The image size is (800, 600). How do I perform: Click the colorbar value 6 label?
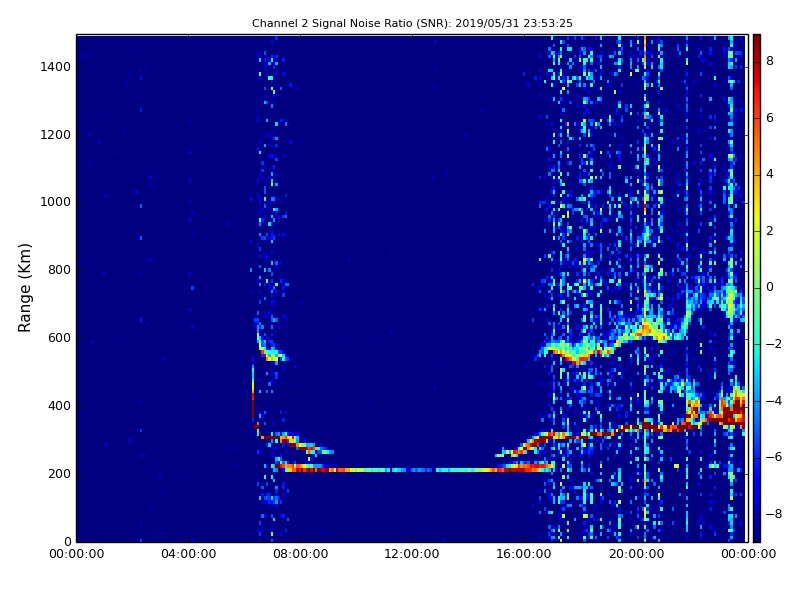click(769, 118)
